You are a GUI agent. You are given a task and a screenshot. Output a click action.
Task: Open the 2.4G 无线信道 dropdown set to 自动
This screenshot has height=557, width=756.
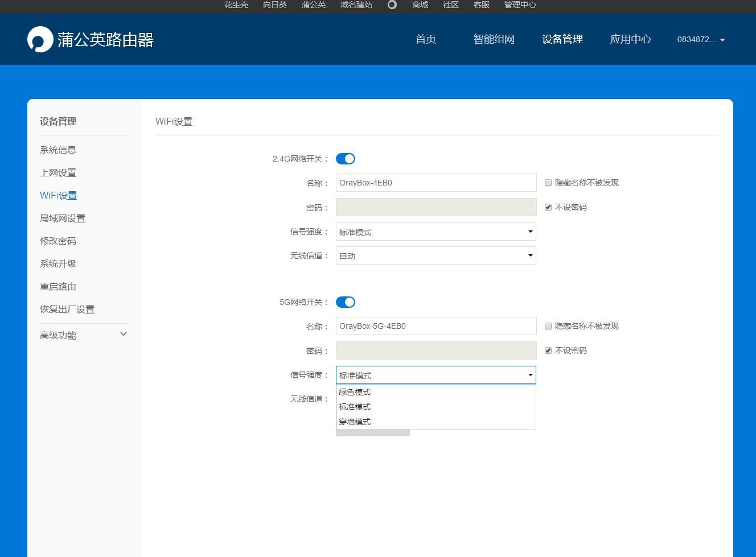pyautogui.click(x=436, y=255)
